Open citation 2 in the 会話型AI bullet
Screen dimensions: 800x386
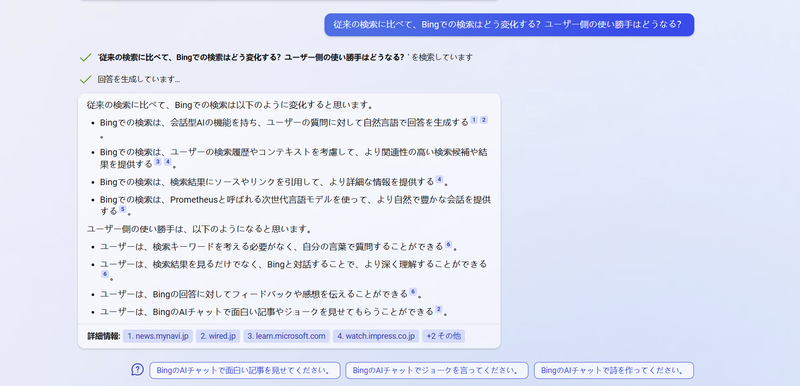(x=484, y=120)
